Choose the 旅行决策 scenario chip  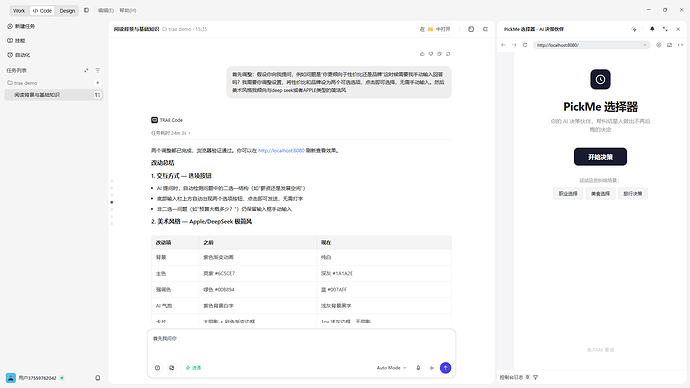633,194
